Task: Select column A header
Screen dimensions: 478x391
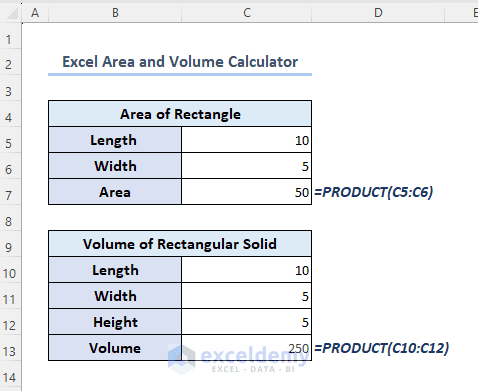Action: pos(35,13)
